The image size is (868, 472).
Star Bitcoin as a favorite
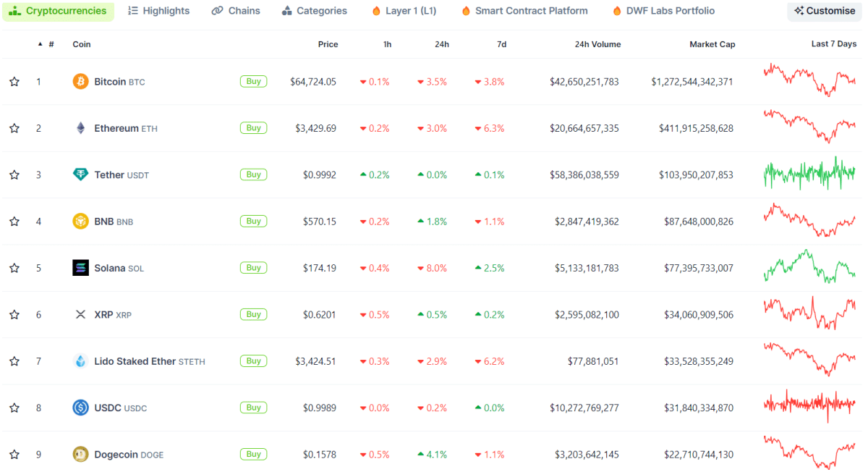point(14,82)
